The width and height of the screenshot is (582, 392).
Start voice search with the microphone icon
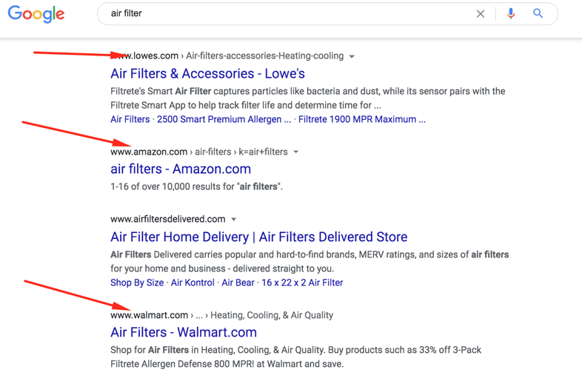pos(511,14)
